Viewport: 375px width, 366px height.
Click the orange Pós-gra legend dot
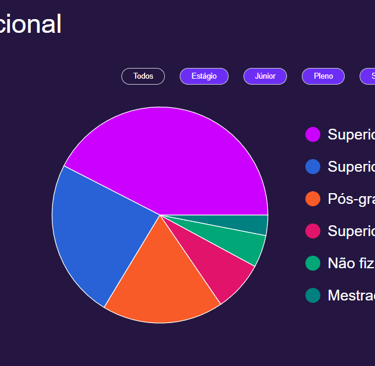313,199
